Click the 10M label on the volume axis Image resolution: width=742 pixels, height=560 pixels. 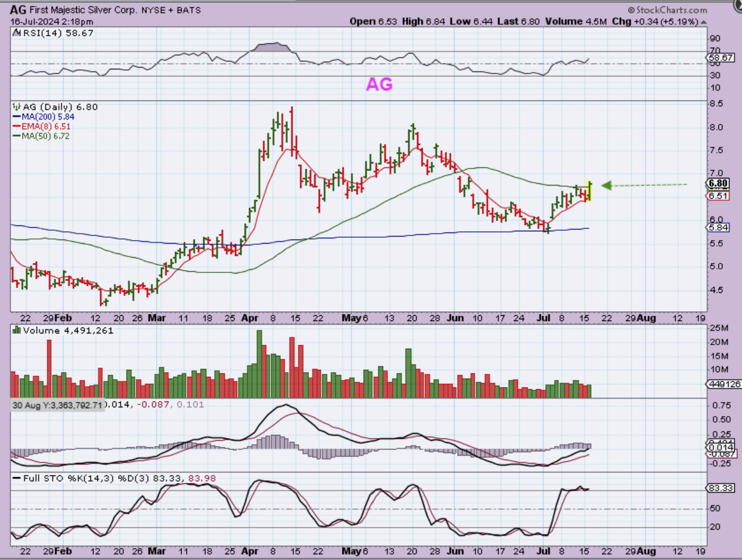[x=719, y=369]
